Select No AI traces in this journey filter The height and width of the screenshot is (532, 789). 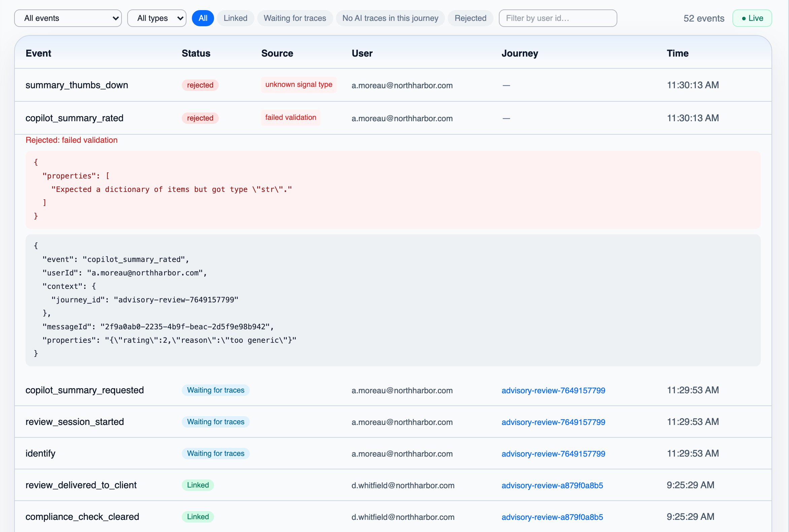pyautogui.click(x=390, y=18)
